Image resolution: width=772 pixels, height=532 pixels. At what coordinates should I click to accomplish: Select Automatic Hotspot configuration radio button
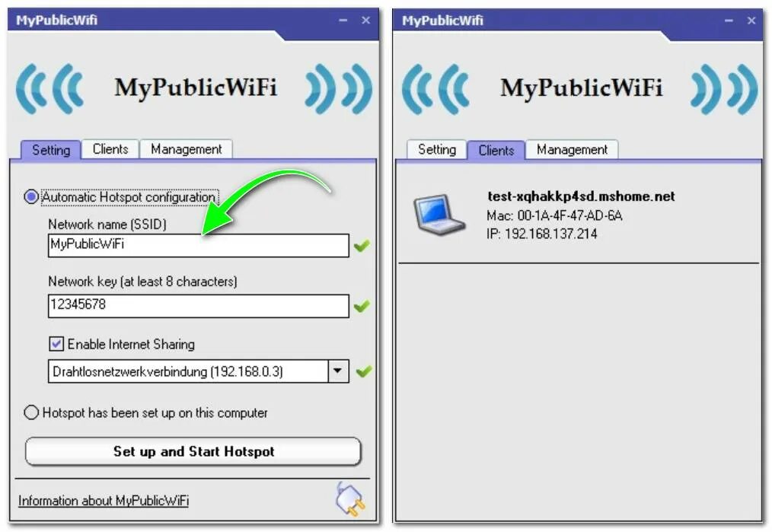tap(31, 197)
